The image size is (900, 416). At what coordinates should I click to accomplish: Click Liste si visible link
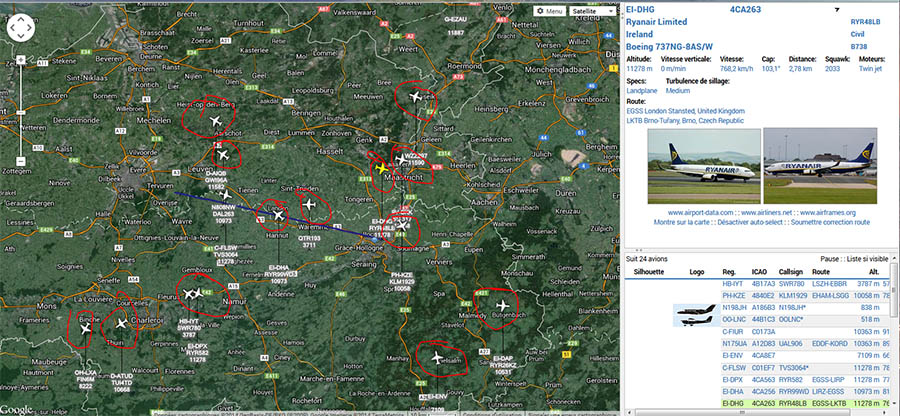click(x=869, y=259)
